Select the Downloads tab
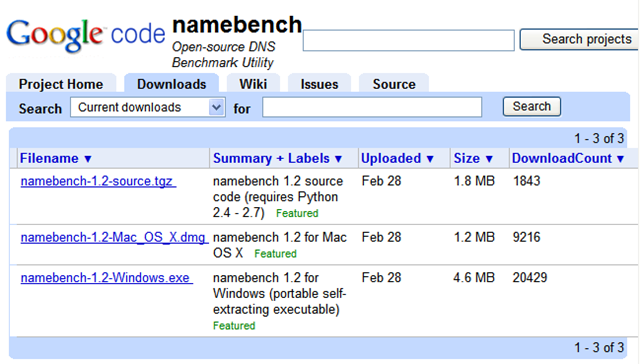The image size is (640, 364). click(171, 84)
